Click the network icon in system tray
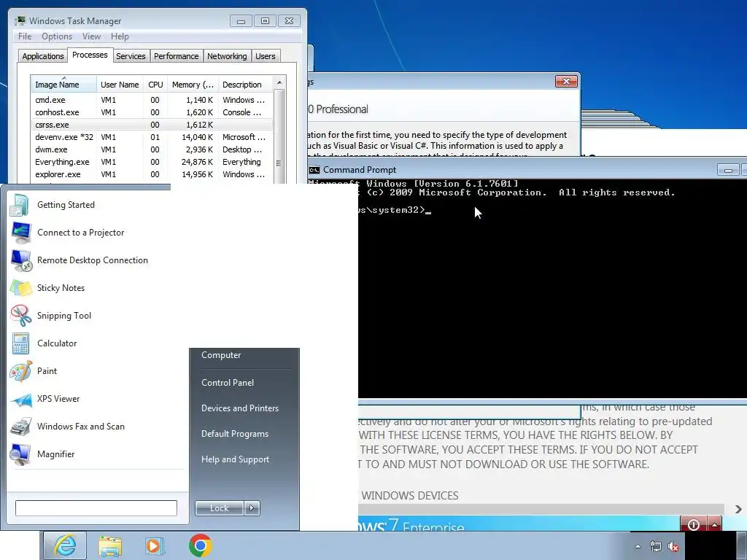This screenshot has width=747, height=560. (656, 547)
